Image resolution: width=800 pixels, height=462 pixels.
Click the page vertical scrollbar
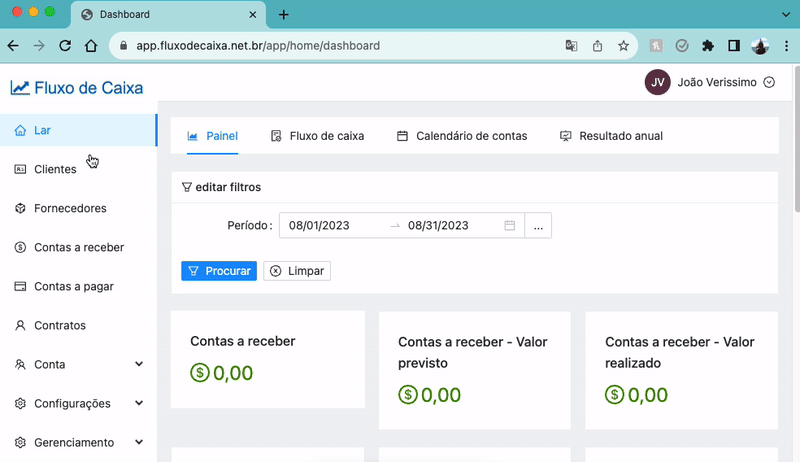(x=796, y=138)
